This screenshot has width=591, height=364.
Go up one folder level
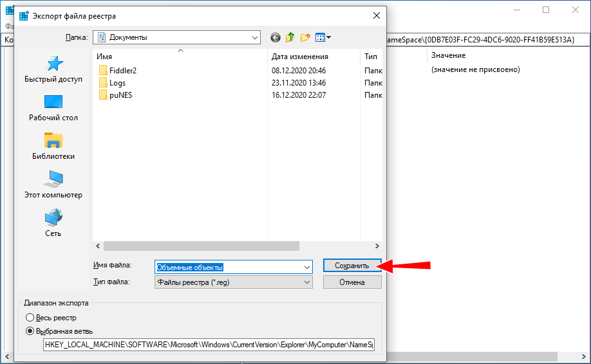pos(290,37)
